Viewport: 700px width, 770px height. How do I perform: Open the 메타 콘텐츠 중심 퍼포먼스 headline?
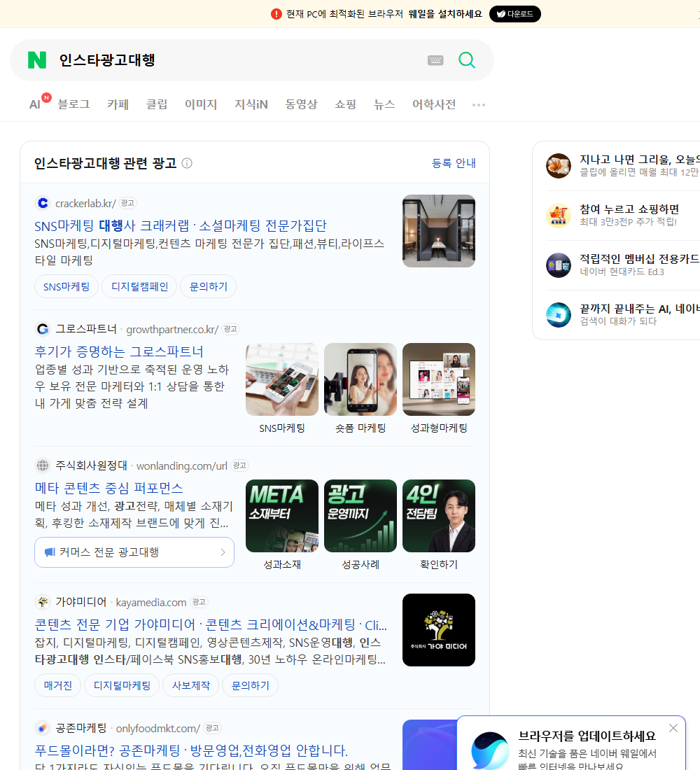click(108, 488)
